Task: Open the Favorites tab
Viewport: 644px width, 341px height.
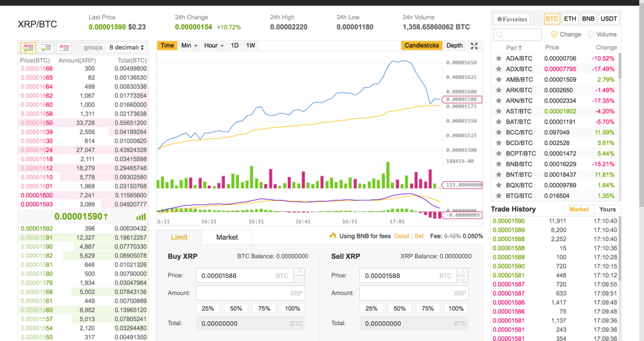Action: [x=511, y=19]
